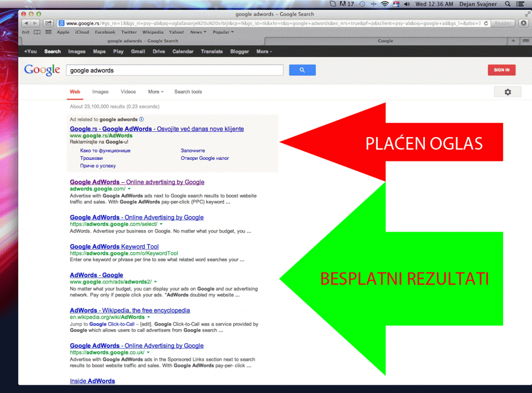Open the AdWords - Google result
The width and height of the screenshot is (532, 393).
pos(96,275)
